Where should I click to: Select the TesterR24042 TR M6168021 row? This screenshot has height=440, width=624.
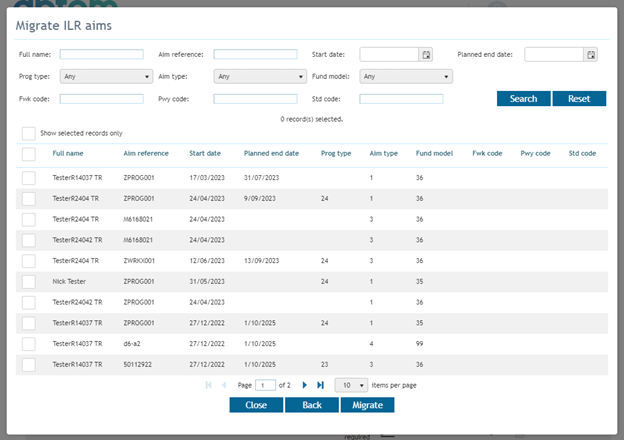click(x=29, y=240)
